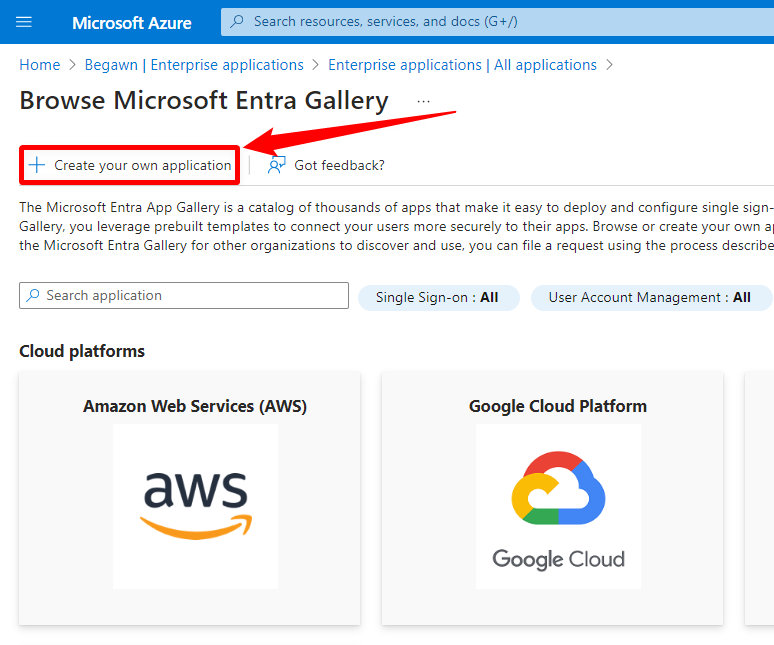Click the plus icon for Create your own application

[37, 165]
